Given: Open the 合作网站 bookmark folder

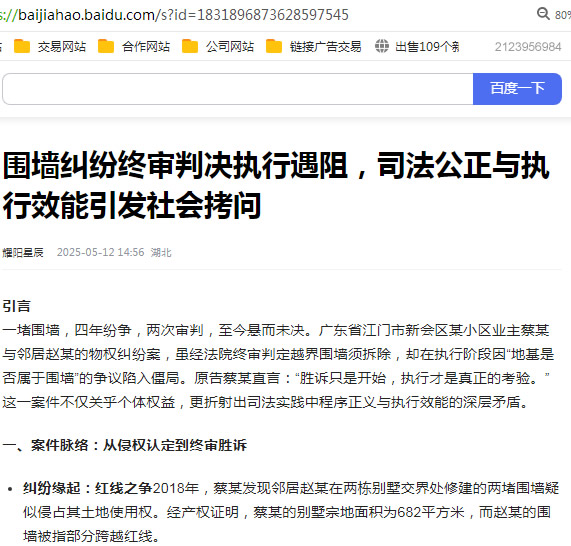Looking at the screenshot, I should point(134,47).
